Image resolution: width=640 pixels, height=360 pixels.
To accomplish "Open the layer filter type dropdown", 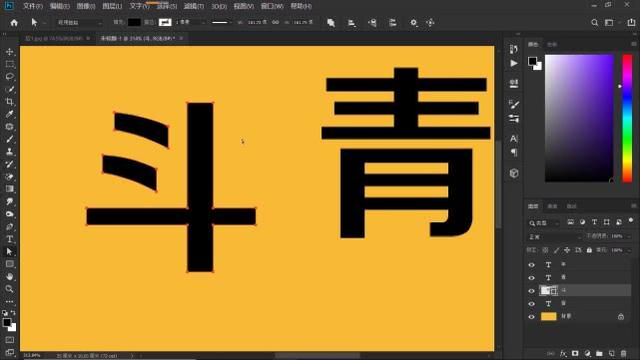I will pos(544,223).
